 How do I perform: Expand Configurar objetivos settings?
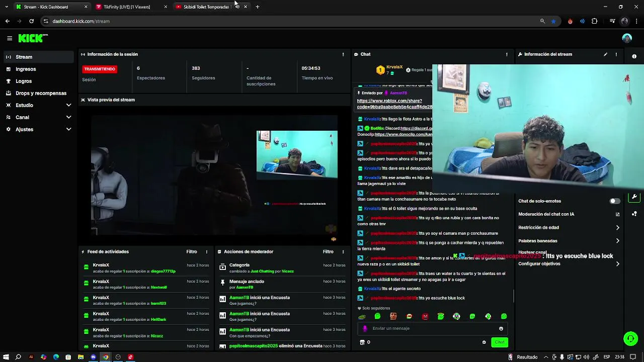[x=569, y=264]
